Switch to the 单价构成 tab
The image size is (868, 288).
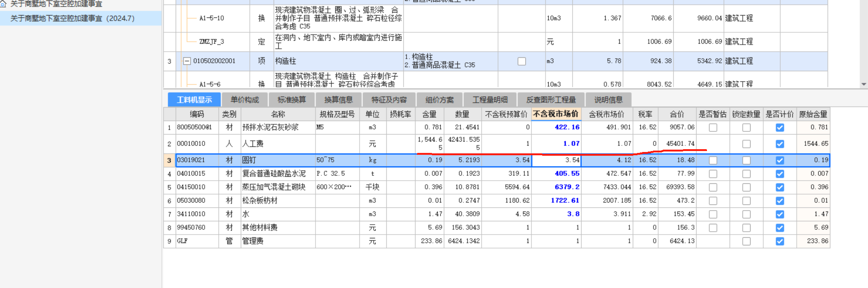(x=245, y=100)
